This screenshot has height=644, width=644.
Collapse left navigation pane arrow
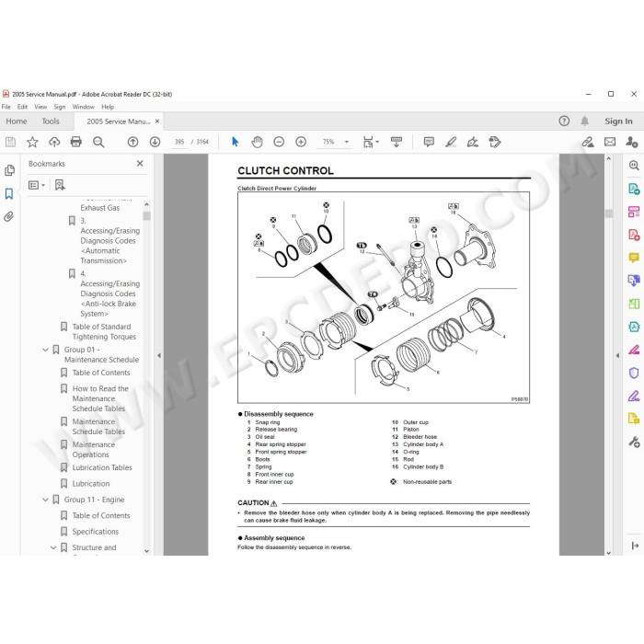[x=159, y=356]
